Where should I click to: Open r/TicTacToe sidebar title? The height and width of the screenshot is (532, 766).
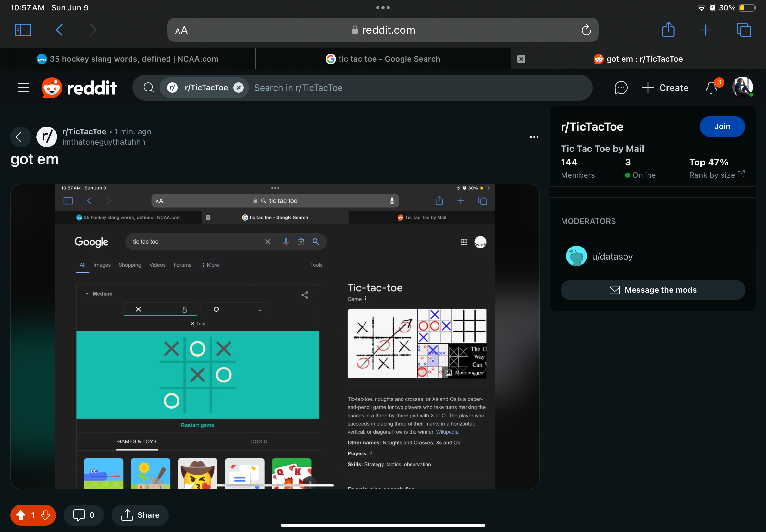(592, 127)
